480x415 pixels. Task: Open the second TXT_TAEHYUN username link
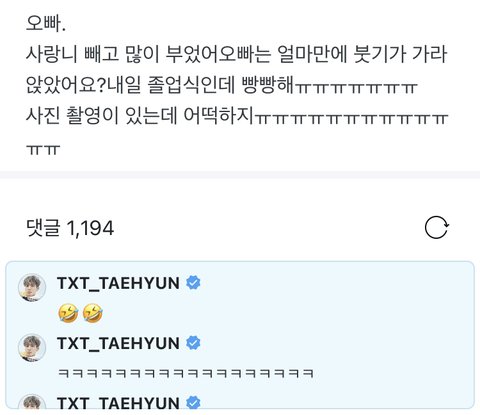pyautogui.click(x=118, y=343)
